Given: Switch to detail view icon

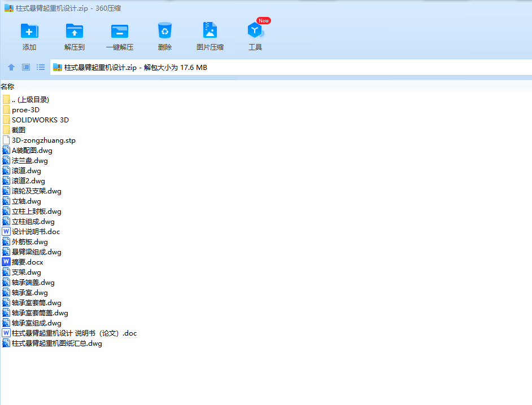Looking at the screenshot, I should click(26, 67).
